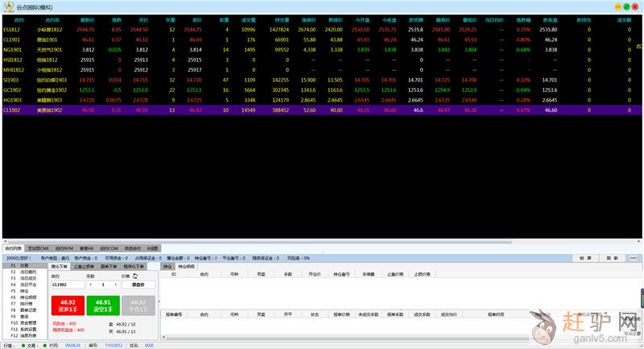Click the app logo in title bar
The height and width of the screenshot is (349, 644).
click(x=7, y=6)
